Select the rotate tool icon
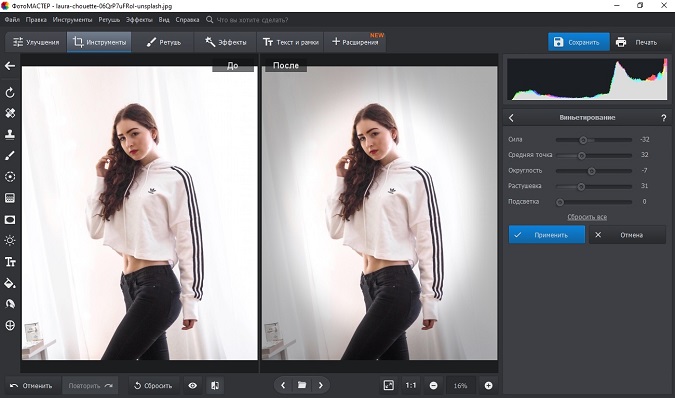 point(10,93)
